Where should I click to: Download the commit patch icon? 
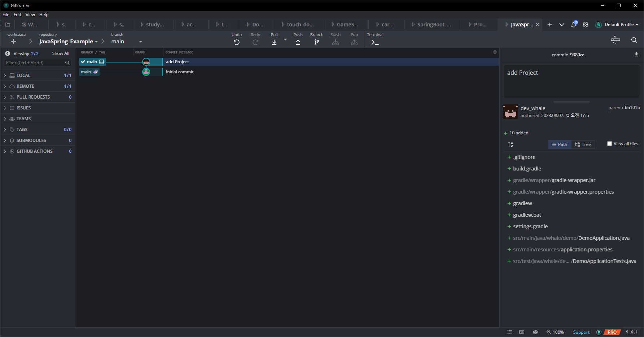[x=636, y=55]
